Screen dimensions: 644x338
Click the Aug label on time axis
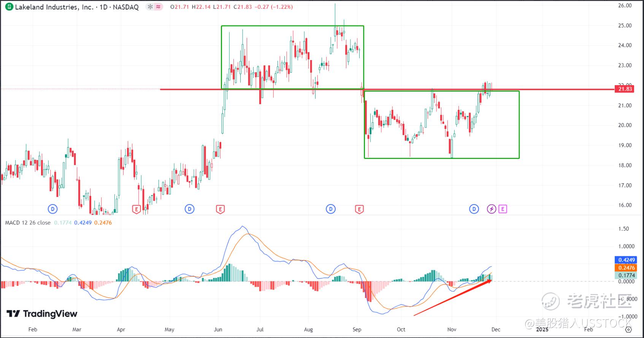click(308, 330)
